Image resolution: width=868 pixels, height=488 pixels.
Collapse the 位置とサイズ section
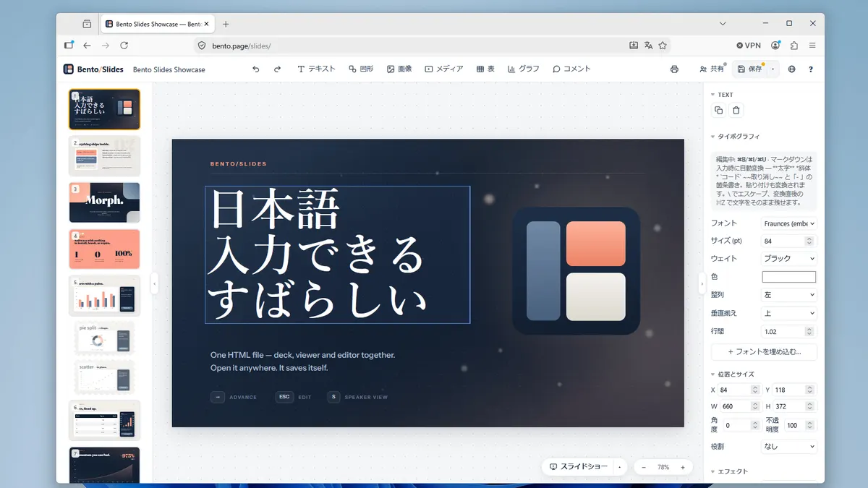[x=732, y=374]
